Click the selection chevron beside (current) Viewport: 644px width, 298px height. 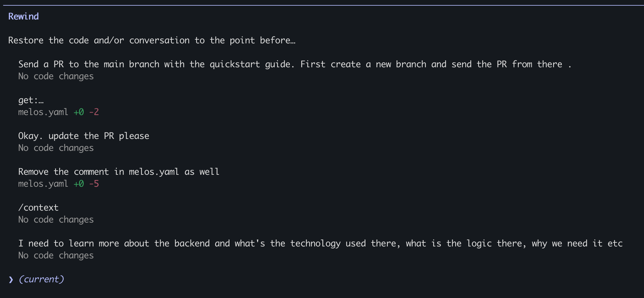click(11, 279)
